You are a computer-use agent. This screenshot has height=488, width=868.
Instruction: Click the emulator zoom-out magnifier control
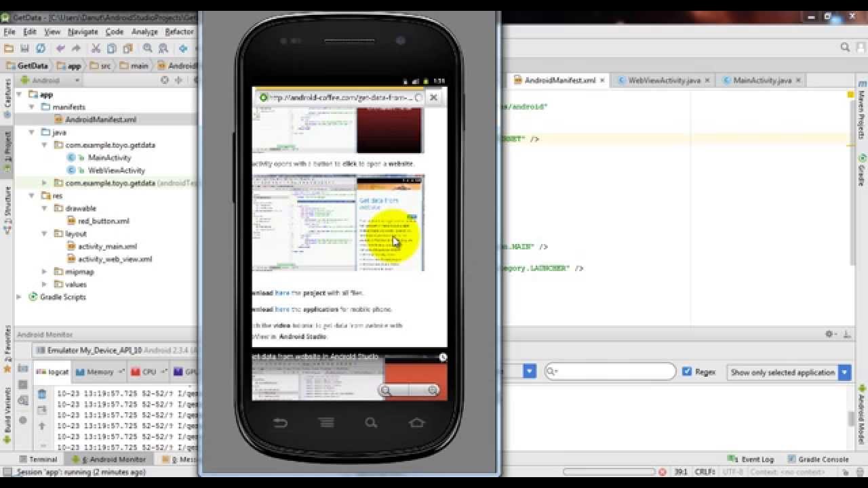387,390
